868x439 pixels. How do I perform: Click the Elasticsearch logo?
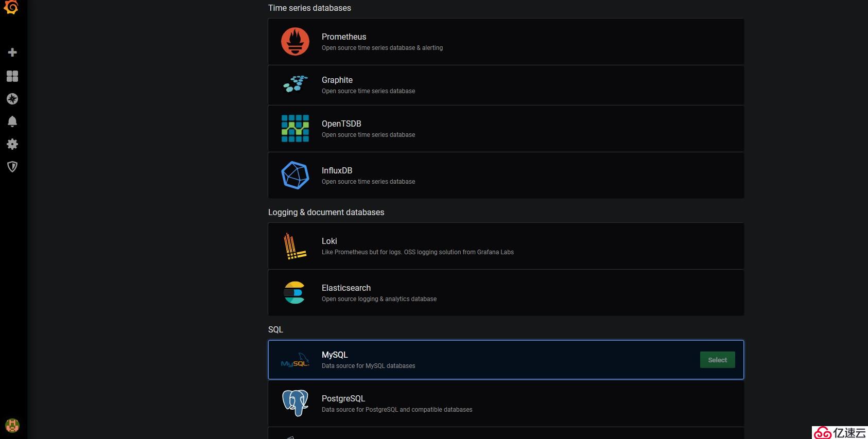click(294, 292)
